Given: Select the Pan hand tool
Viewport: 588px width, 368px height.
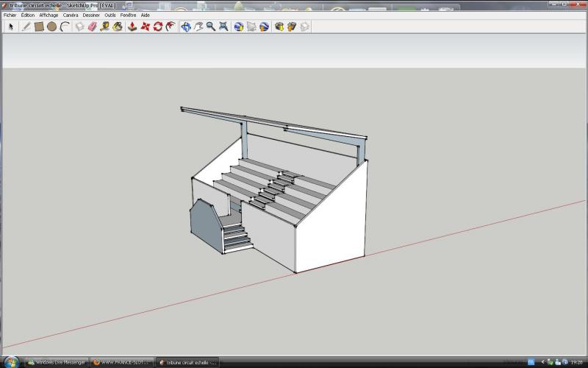Looking at the screenshot, I should coord(198,26).
